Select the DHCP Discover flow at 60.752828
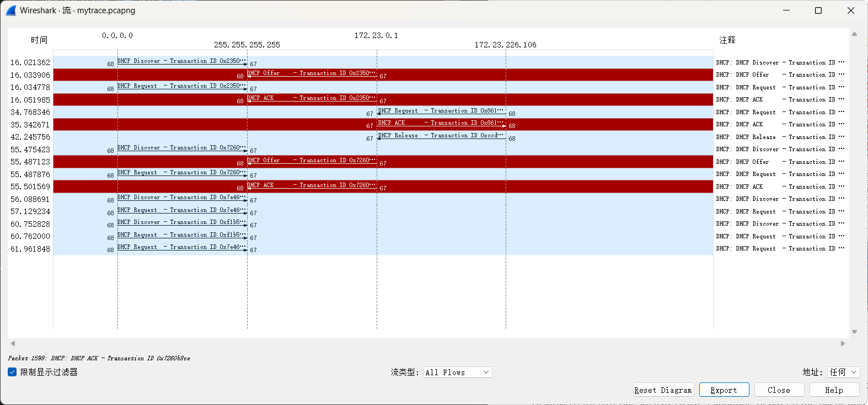 pos(383,223)
